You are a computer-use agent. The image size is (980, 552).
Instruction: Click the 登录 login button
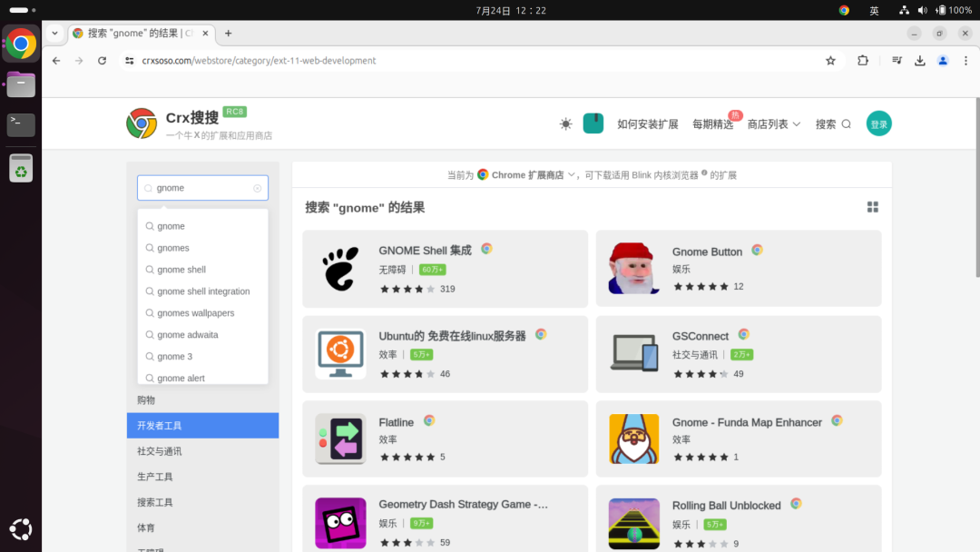pyautogui.click(x=878, y=123)
